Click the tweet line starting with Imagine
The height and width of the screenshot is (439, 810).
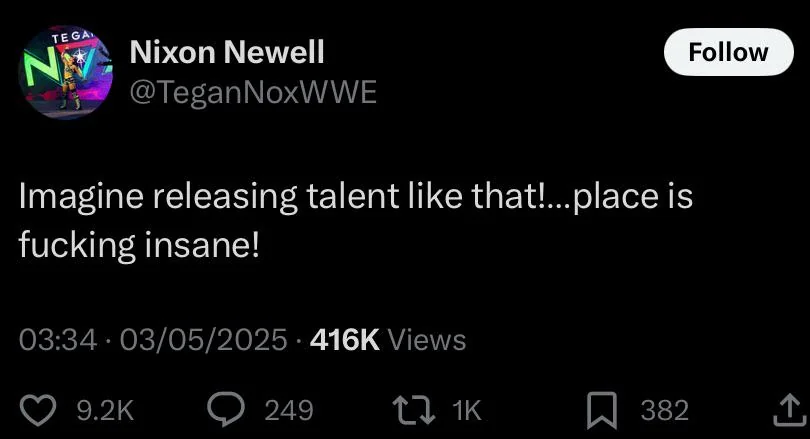pyautogui.click(x=356, y=196)
